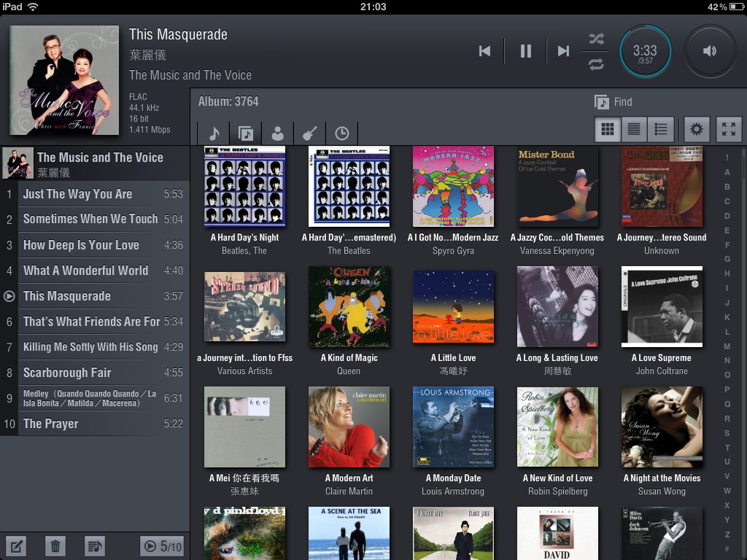
Task: Edit the playlist with pencil icon
Action: point(16,546)
